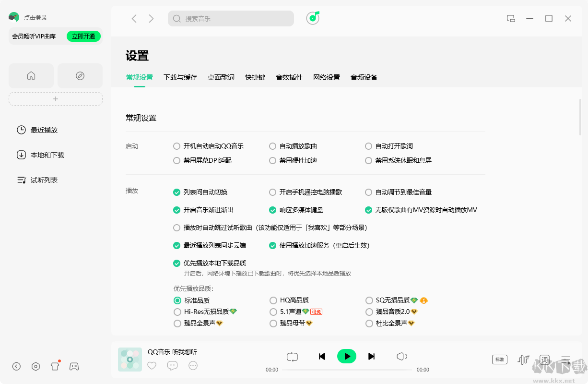This screenshot has height=384, width=588.
Task: Go forward with the right arrow
Action: tap(152, 19)
